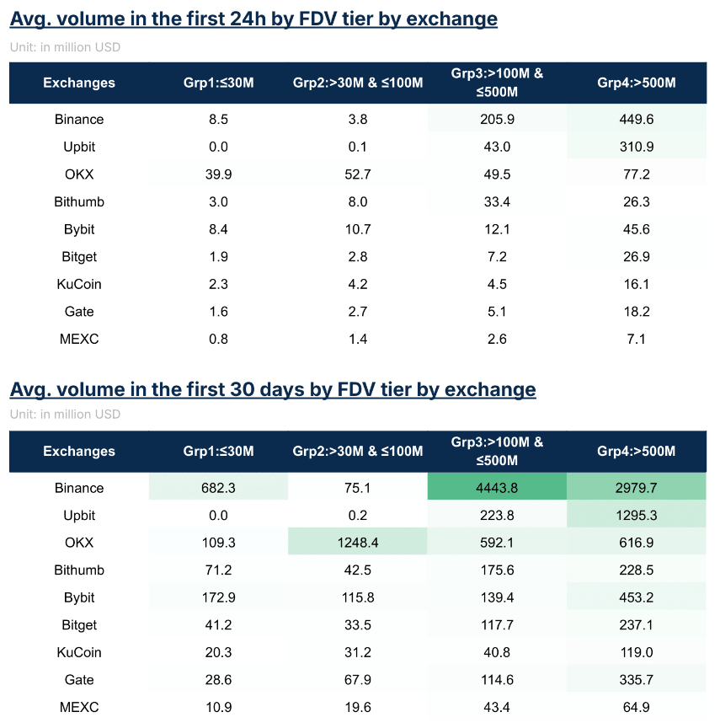Viewport: 720px width, 728px height.
Task: Click the Upbit 310.9 cell
Action: click(x=637, y=147)
